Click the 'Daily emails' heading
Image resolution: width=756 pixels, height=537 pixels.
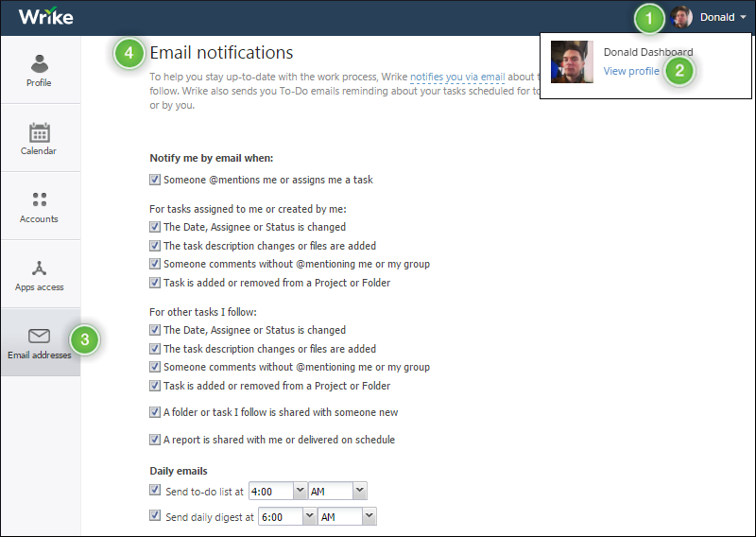coord(179,471)
